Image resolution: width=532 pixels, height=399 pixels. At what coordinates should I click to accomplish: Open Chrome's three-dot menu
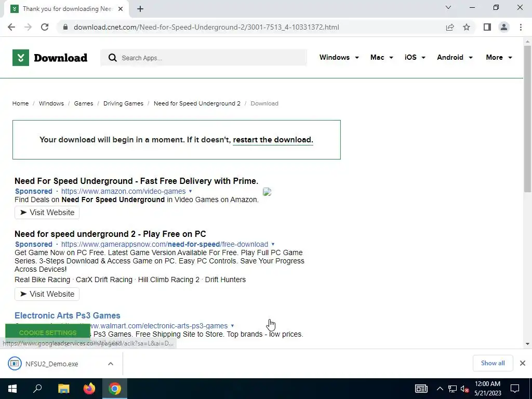coord(521,27)
